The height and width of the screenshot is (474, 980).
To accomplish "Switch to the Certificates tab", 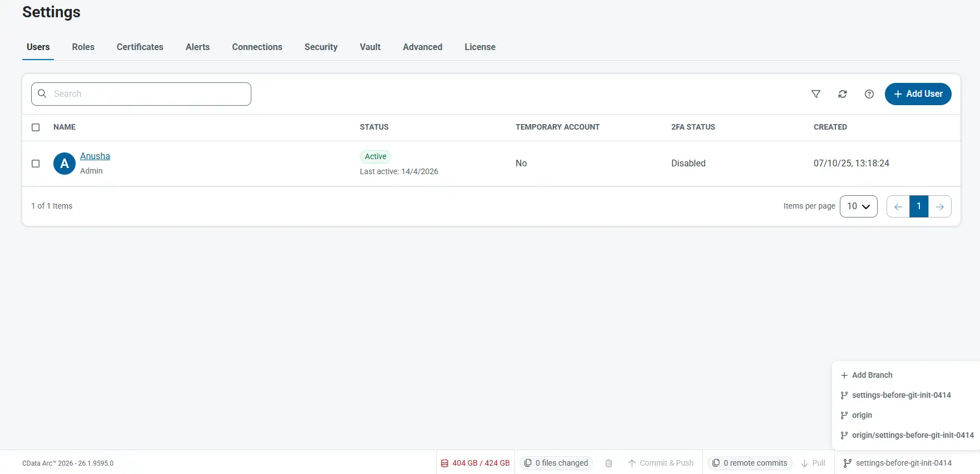I will click(x=140, y=47).
